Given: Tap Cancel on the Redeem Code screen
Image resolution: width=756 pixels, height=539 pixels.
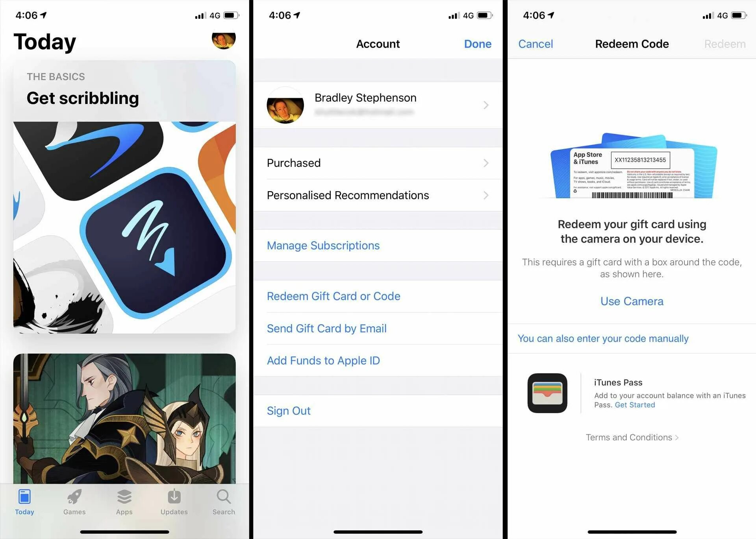Looking at the screenshot, I should [x=535, y=44].
